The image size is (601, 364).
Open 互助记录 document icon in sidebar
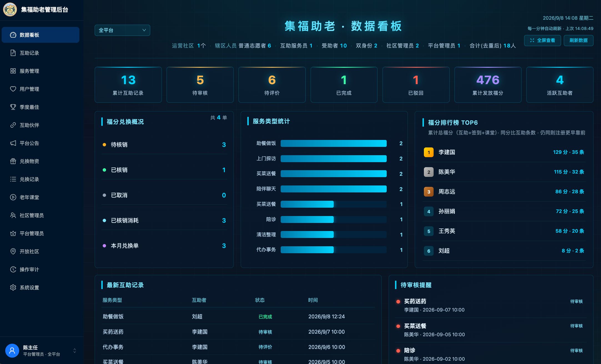coord(13,53)
